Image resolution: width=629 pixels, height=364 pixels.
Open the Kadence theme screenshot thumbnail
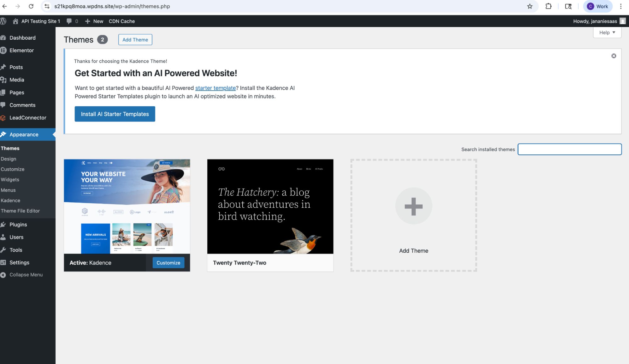tap(127, 206)
